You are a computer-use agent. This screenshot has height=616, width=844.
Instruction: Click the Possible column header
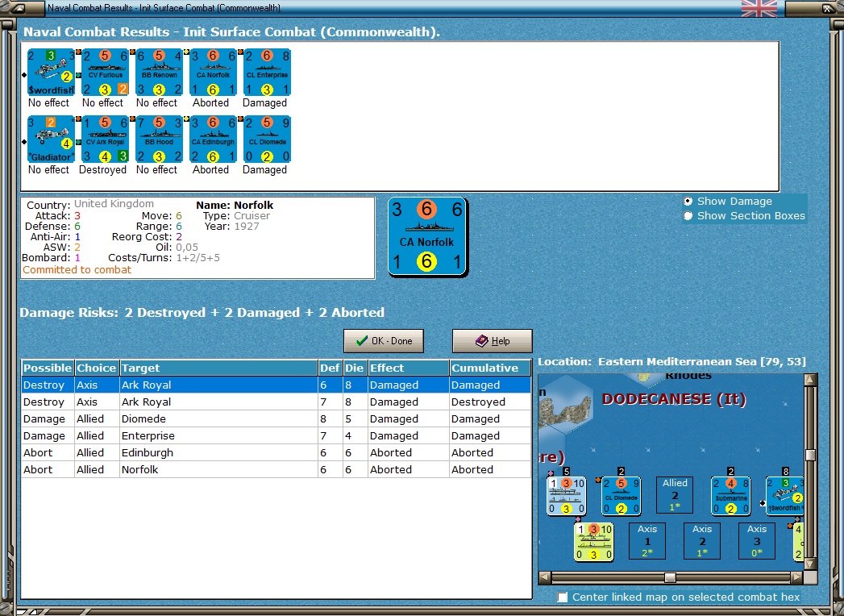point(48,368)
